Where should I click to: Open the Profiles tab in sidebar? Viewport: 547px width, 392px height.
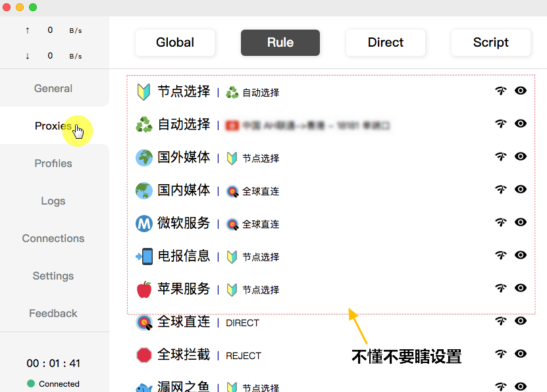(53, 163)
